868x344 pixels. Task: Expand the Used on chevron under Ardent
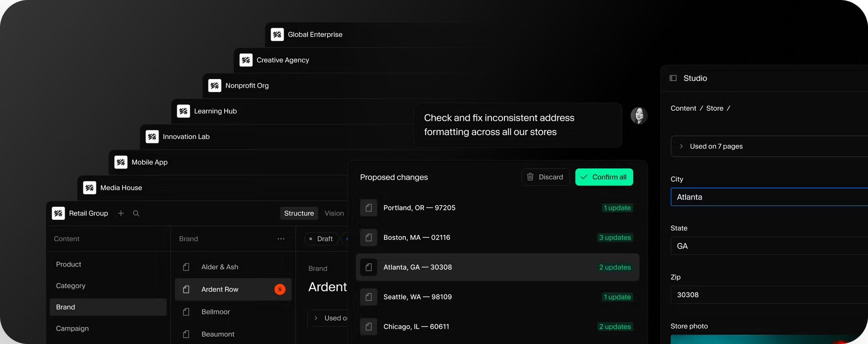pos(316,318)
